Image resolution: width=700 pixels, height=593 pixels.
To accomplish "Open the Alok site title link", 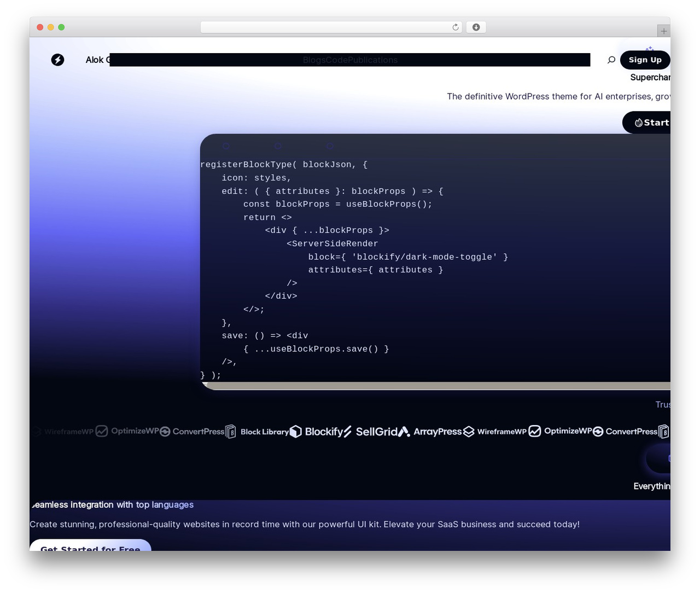I will (x=97, y=60).
